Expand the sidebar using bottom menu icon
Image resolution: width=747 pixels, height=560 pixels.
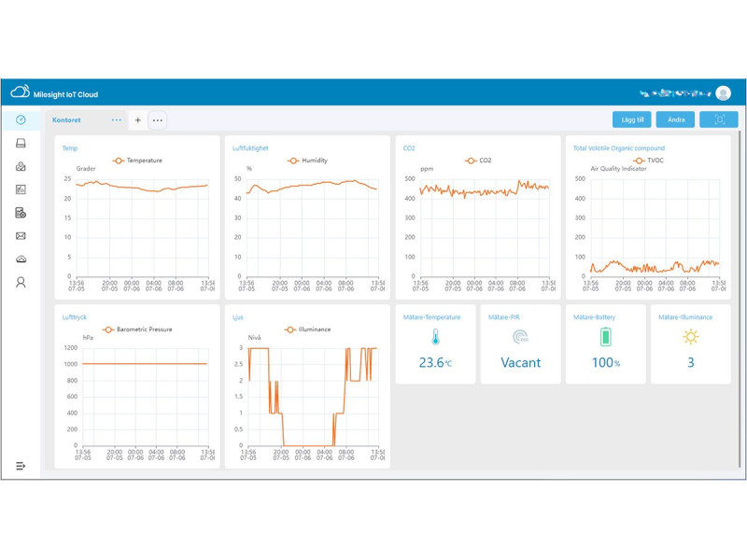[21, 465]
